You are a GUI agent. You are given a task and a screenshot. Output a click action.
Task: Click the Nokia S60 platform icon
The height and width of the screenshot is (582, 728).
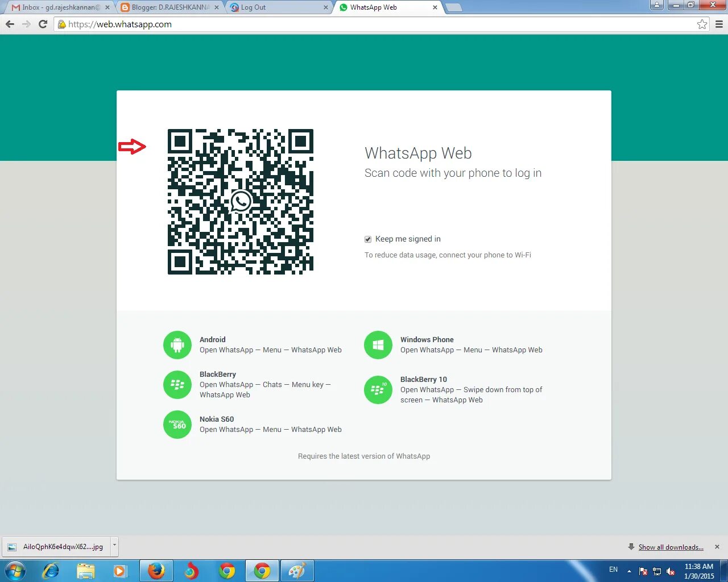click(x=177, y=425)
